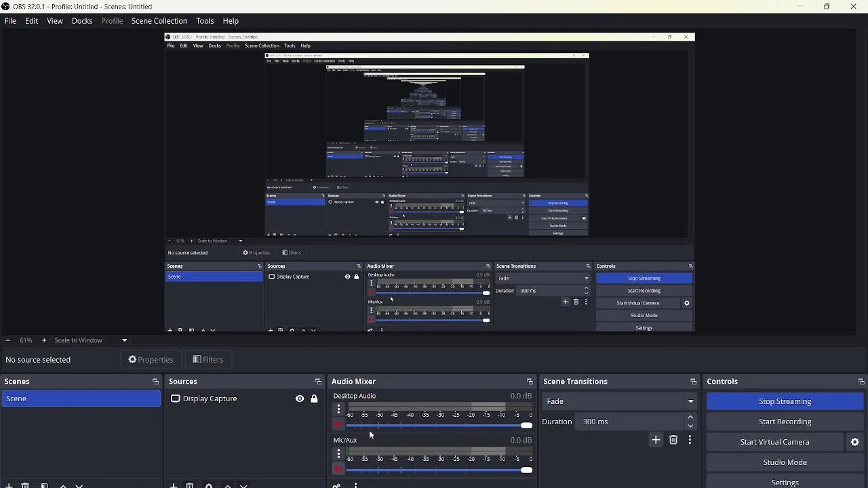Open the greyed-out Profile menu

(112, 21)
